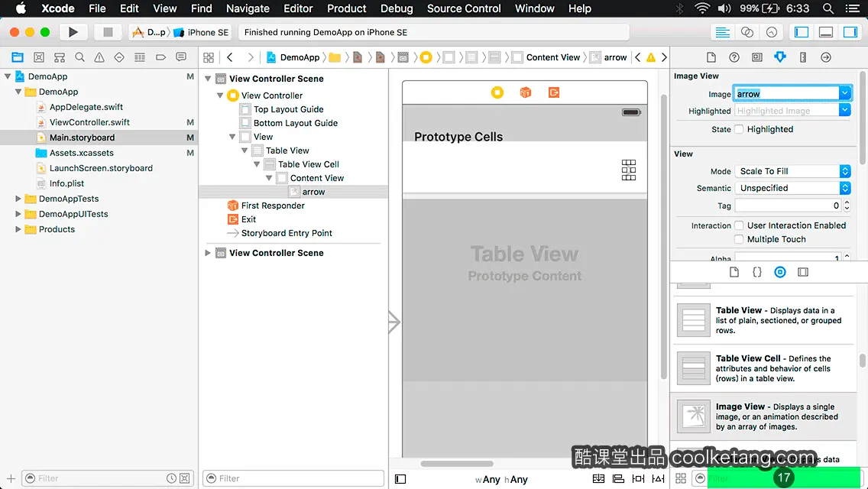Screen dimensions: 868x489
Task: Run the DemoApp build with Play button
Action: tap(73, 32)
